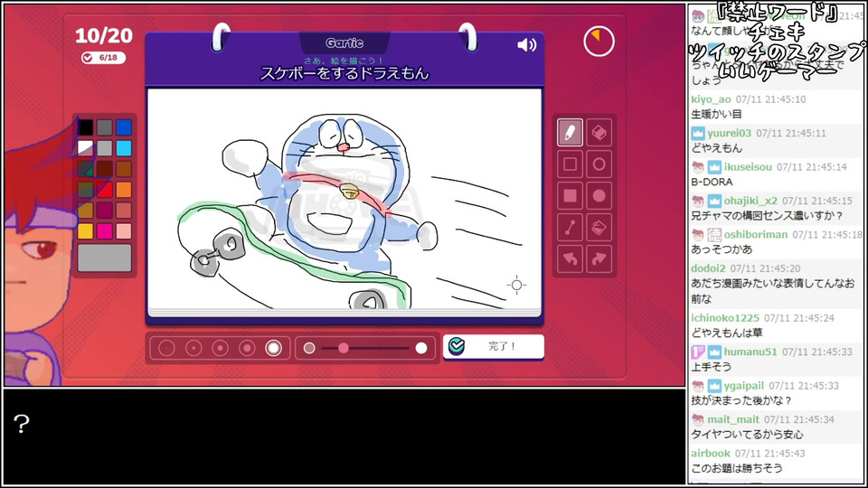868x488 pixels.
Task: Pick the crimson magenta color swatch
Action: (x=105, y=211)
